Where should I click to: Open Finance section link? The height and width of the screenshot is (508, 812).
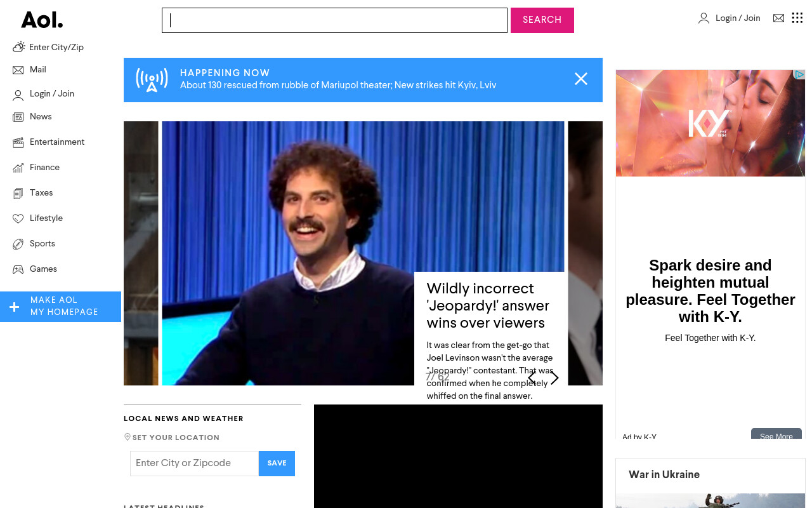44,168
